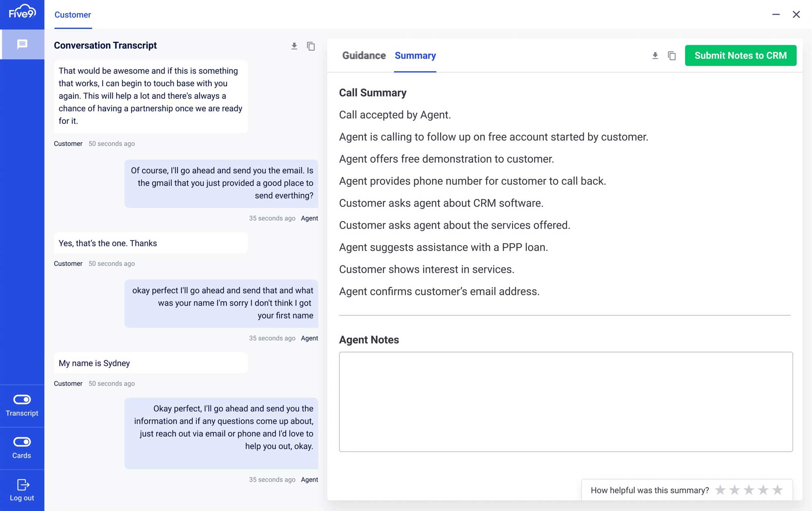Click Submit Notes to CRM button
The image size is (812, 511).
point(741,55)
